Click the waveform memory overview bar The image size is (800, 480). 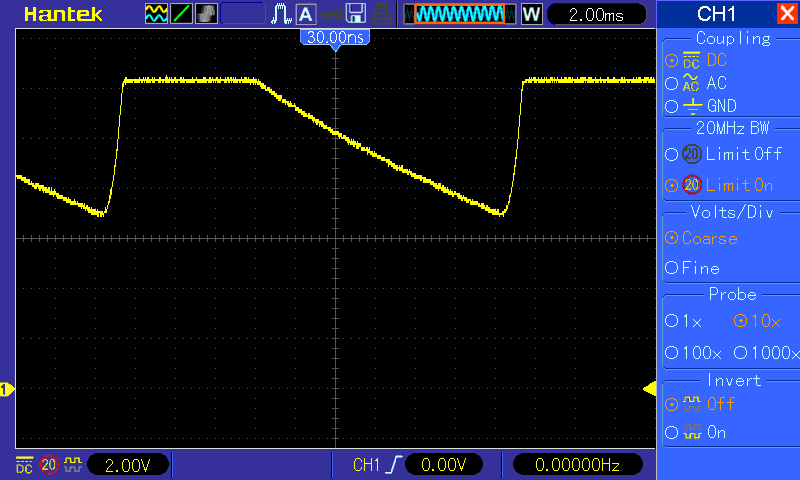[460, 14]
